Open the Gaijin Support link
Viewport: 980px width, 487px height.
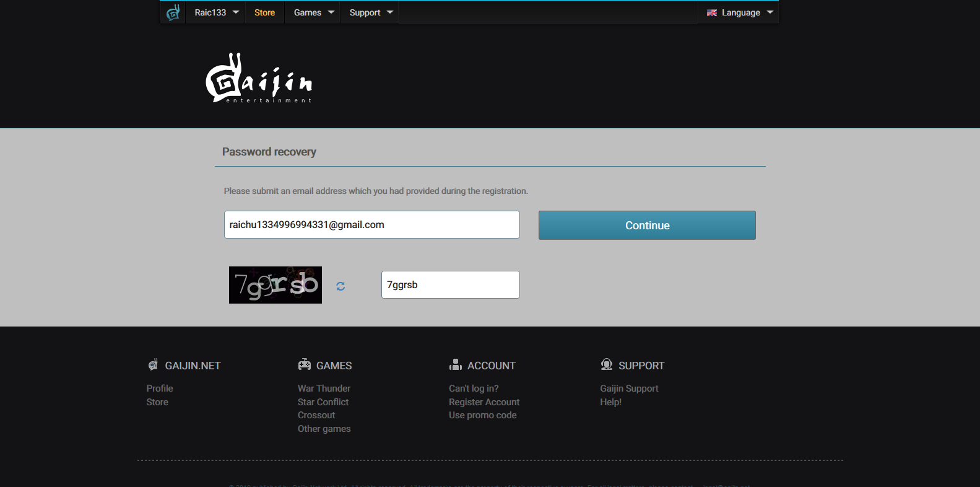point(629,388)
